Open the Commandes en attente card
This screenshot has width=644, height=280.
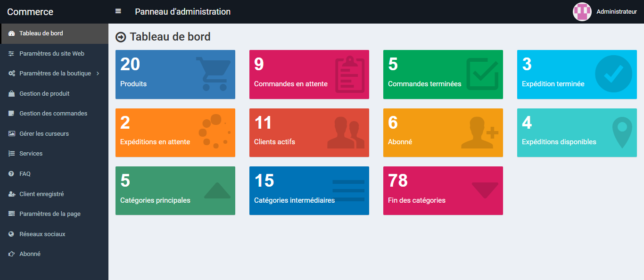point(309,74)
